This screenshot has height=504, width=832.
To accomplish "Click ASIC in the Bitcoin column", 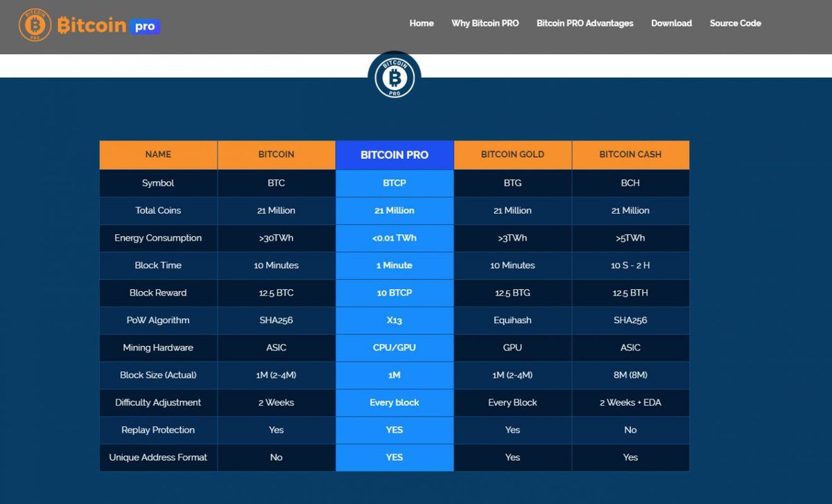I will pos(277,347).
